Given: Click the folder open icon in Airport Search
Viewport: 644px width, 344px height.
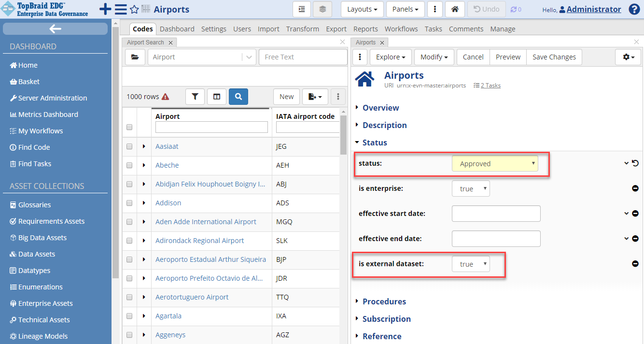Looking at the screenshot, I should pyautogui.click(x=135, y=57).
